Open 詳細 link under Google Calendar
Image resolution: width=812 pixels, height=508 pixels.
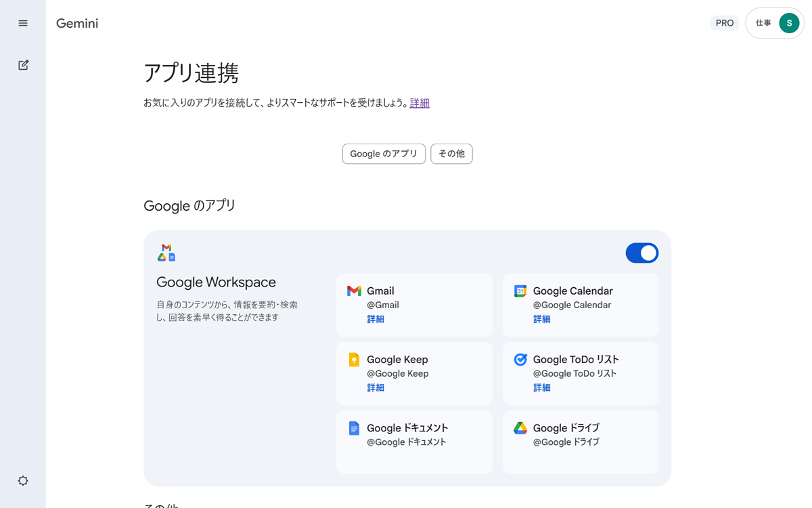[x=542, y=319]
